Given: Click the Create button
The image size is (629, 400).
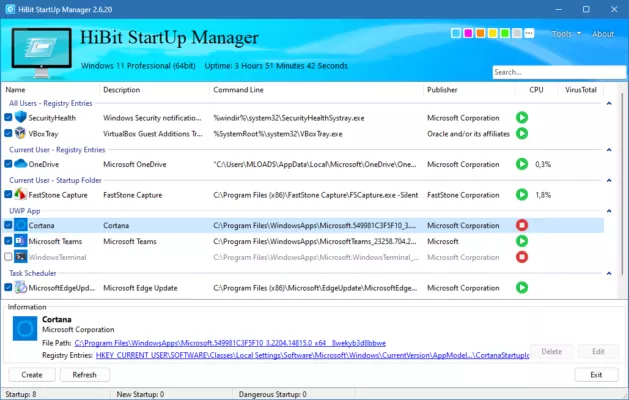Looking at the screenshot, I should click(32, 375).
